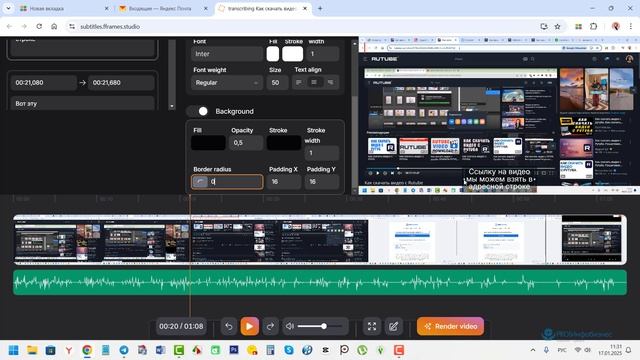
Task: Open the tab search dropdown
Action: point(8,8)
